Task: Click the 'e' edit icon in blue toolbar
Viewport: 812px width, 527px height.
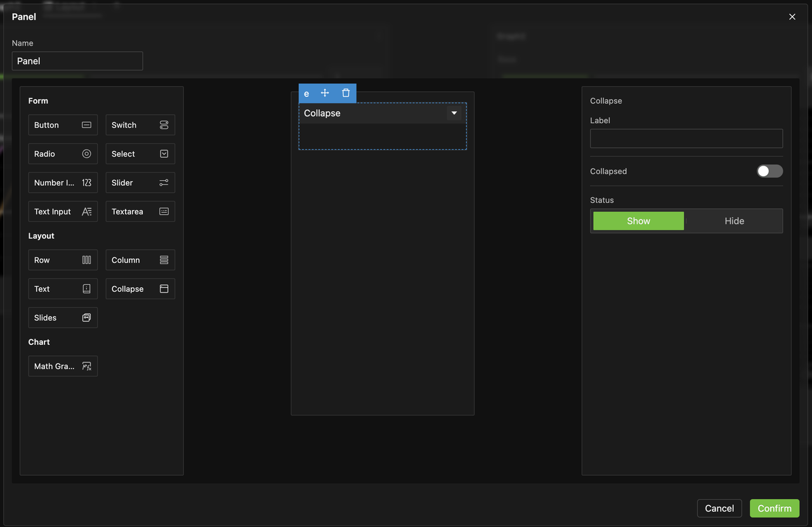Action: [306, 93]
